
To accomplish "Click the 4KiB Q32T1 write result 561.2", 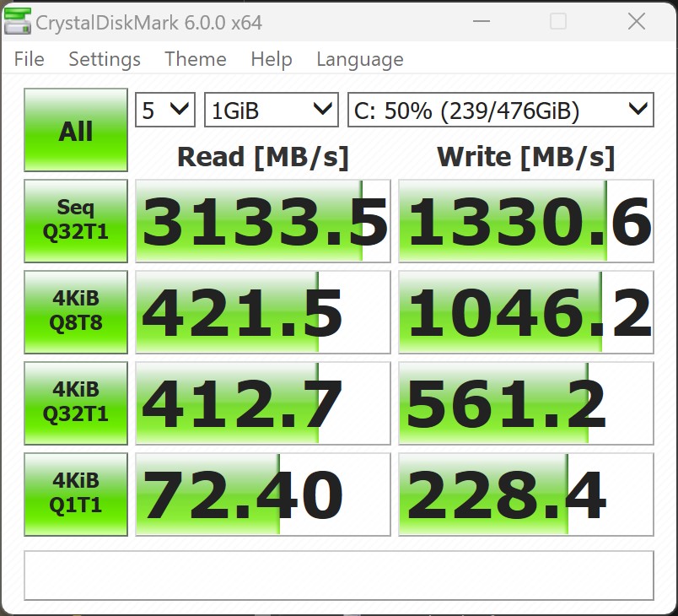I will click(x=526, y=403).
